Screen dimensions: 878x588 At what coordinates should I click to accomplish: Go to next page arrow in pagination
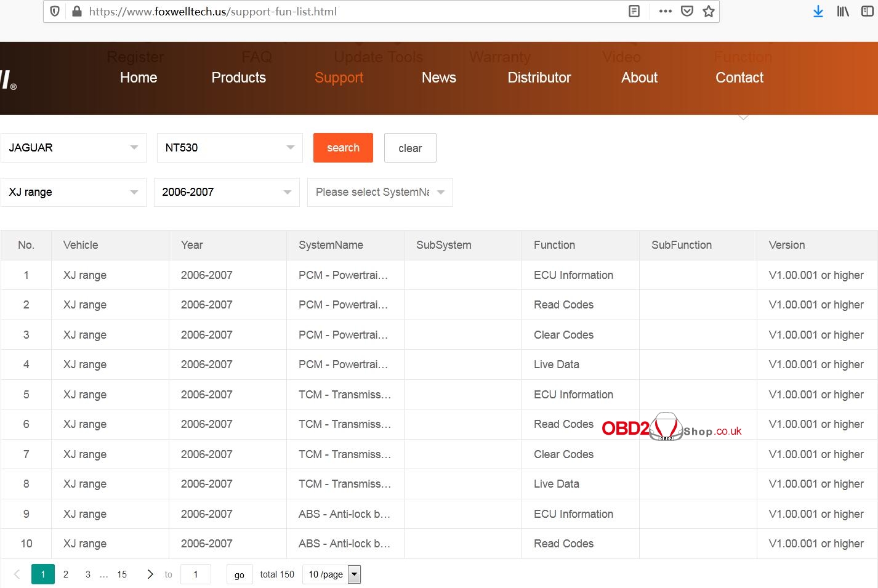click(150, 574)
